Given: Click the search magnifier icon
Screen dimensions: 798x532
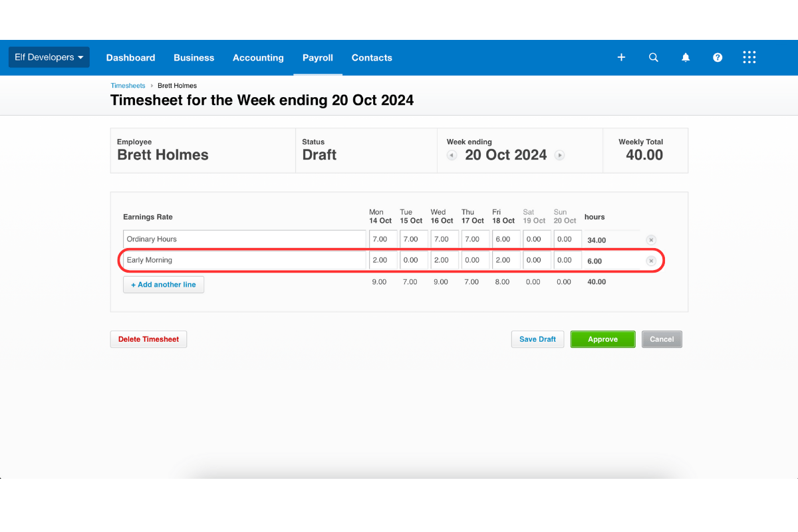Looking at the screenshot, I should point(653,57).
